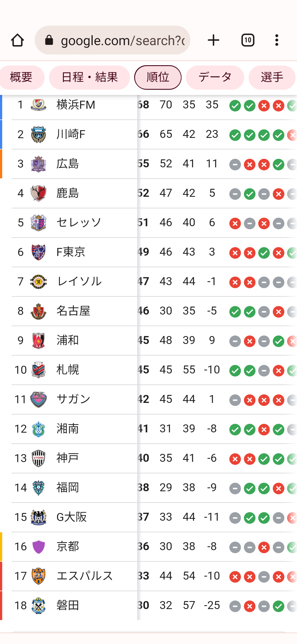Open the tab switcher showing 10 tabs
297x644 pixels.
pyautogui.click(x=248, y=40)
